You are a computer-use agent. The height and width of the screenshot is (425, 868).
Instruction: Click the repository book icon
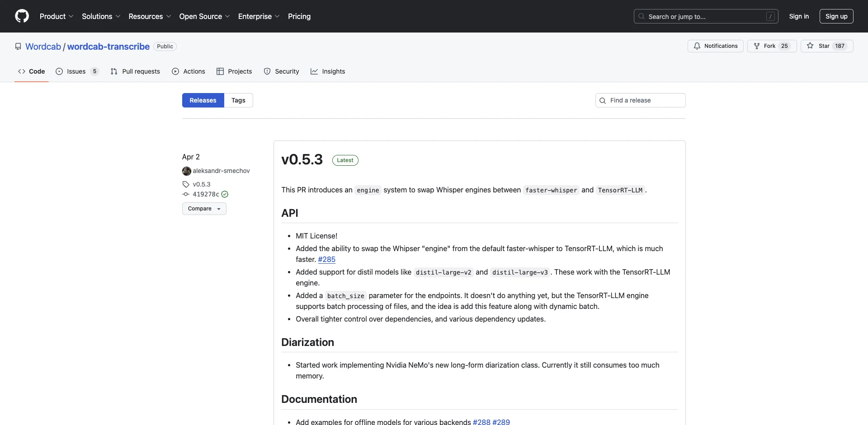pos(18,47)
